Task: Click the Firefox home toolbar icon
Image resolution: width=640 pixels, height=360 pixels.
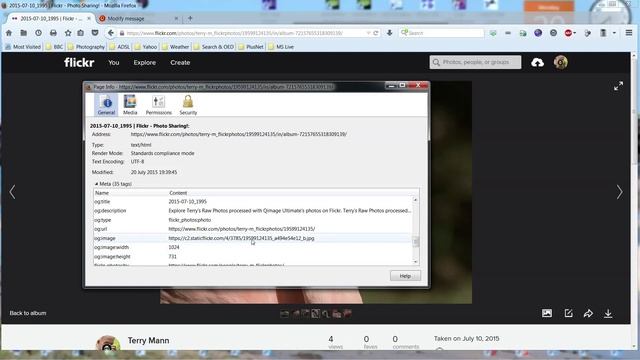Action: click(9, 33)
